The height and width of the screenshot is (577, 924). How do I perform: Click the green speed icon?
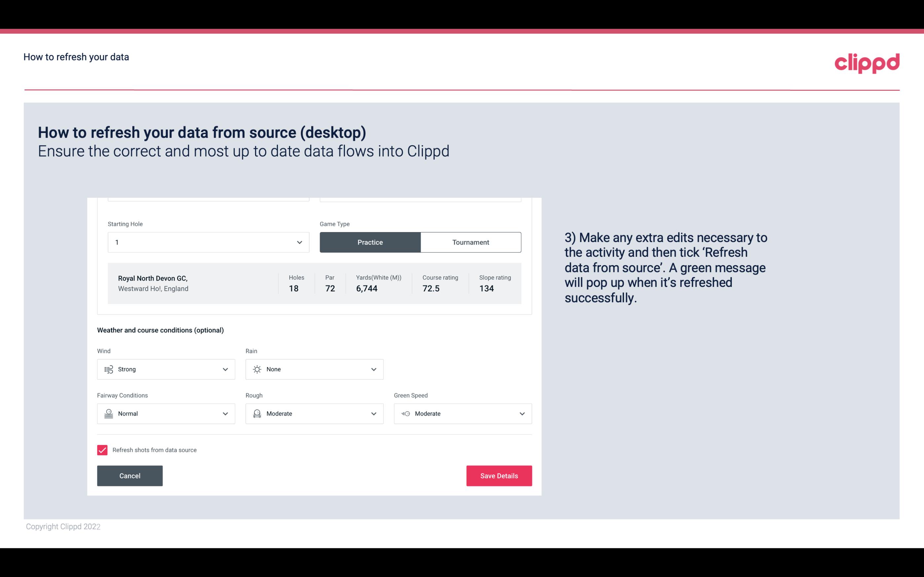pos(405,414)
